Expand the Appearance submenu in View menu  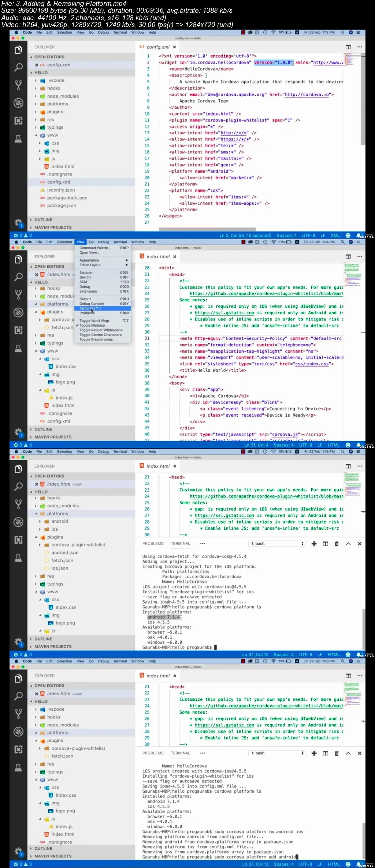coord(103,260)
